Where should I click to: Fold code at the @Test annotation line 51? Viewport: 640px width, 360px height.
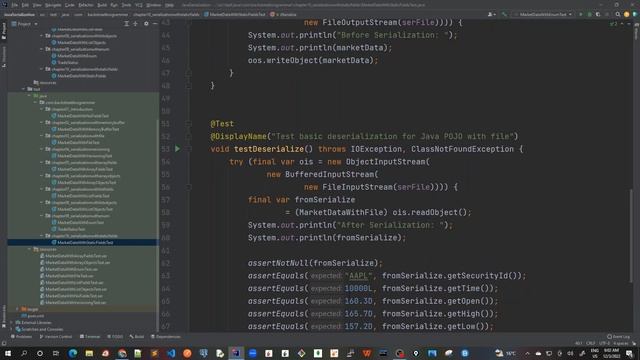(189, 124)
